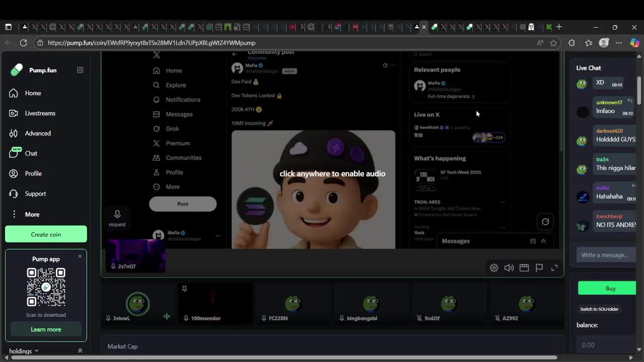This screenshot has height=362, width=644.
Task: Open Support in the sidebar
Action: (x=35, y=194)
